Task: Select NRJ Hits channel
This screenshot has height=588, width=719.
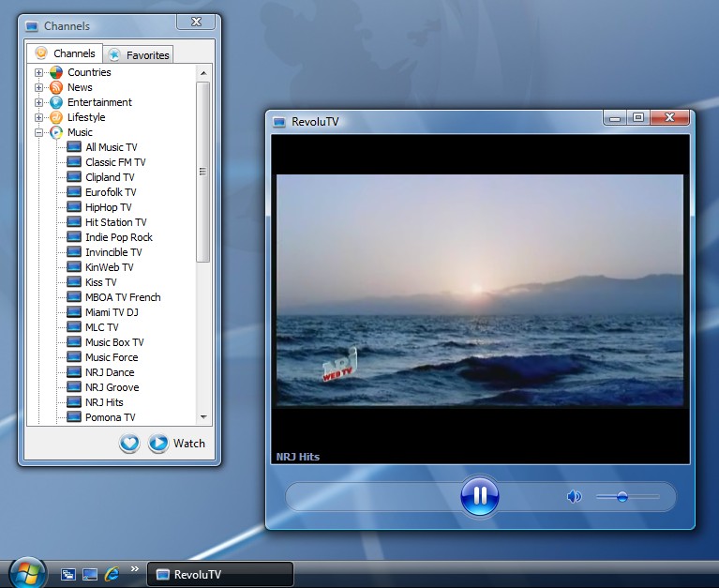Action: click(x=104, y=402)
